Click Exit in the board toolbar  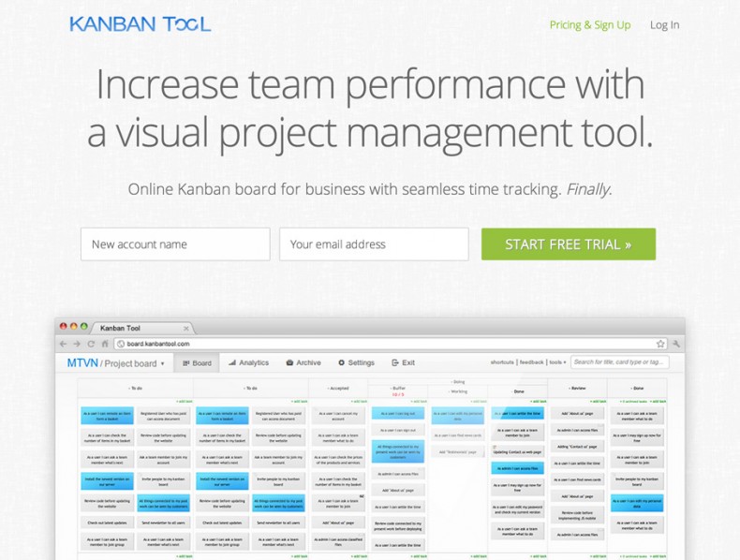(x=404, y=362)
